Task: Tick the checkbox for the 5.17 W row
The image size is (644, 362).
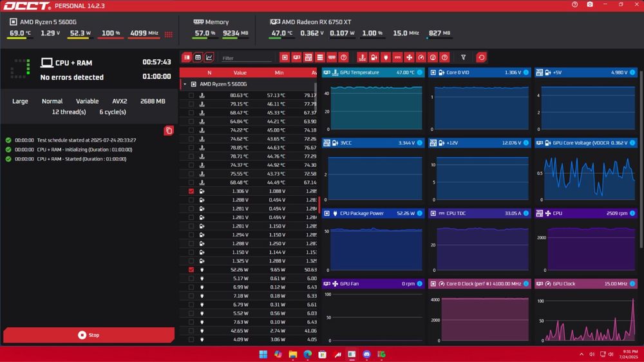Action: tap(191, 279)
